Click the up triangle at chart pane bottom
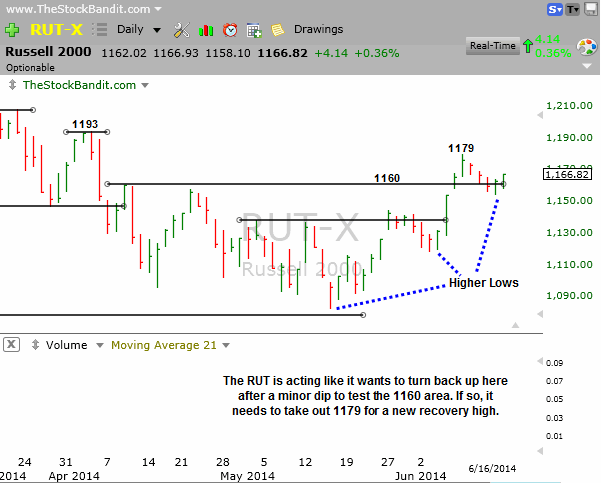 [515, 325]
